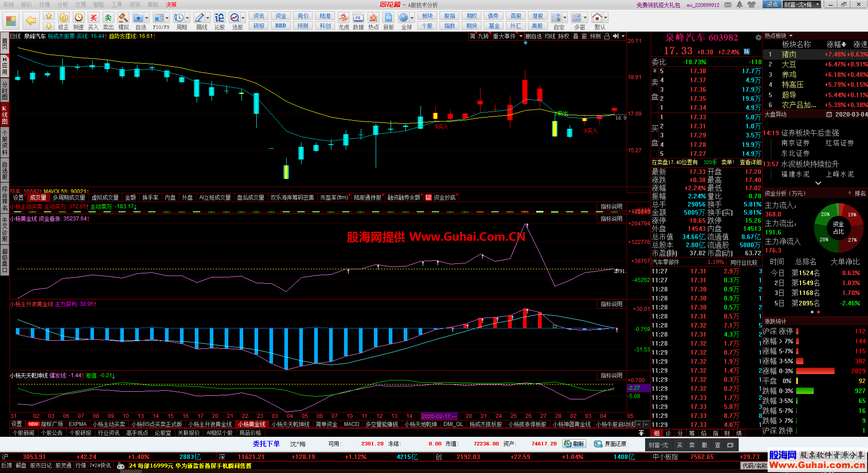Click the colorful home grid icon
This screenshot has width=868, height=473.
pos(11,21)
